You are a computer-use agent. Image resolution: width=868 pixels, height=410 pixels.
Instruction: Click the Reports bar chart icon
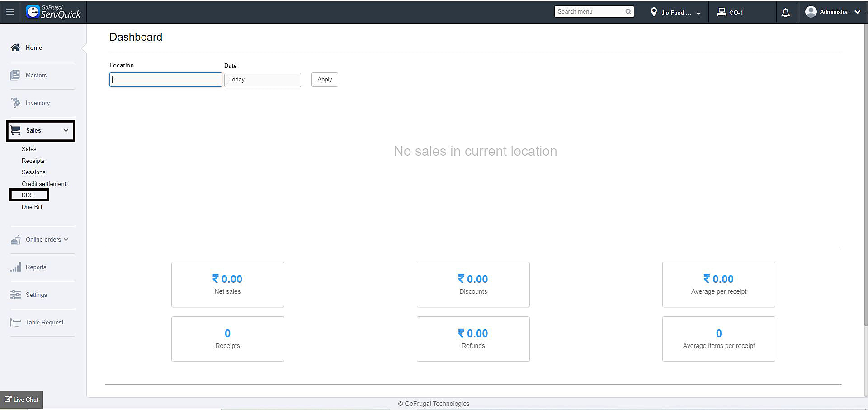click(x=15, y=267)
